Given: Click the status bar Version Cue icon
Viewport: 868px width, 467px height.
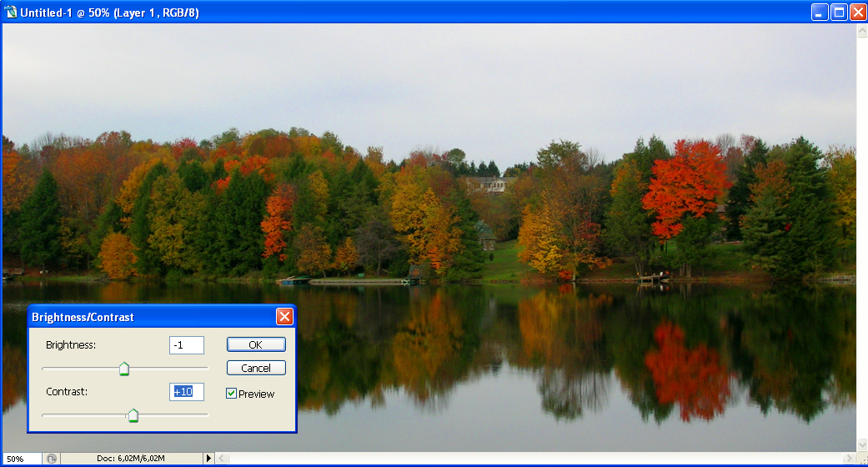Looking at the screenshot, I should (x=52, y=459).
